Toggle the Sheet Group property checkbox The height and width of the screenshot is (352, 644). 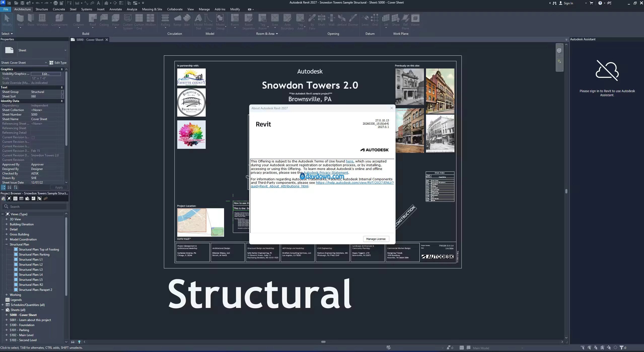[x=62, y=92]
